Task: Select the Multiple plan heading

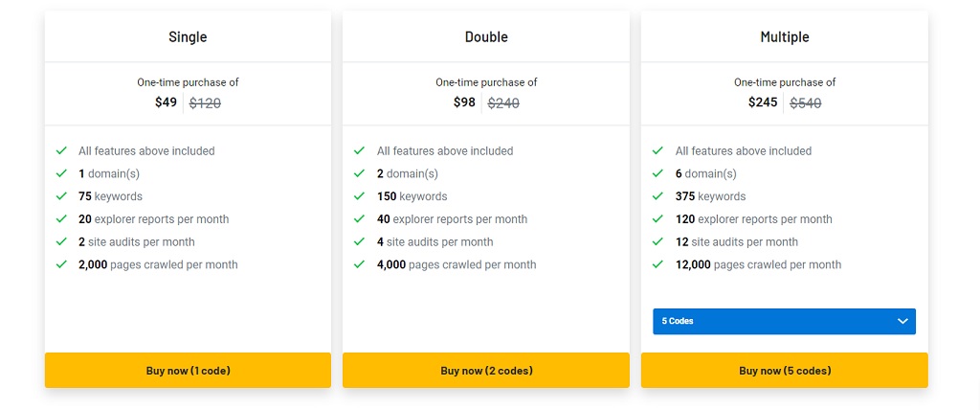Action: point(785,37)
